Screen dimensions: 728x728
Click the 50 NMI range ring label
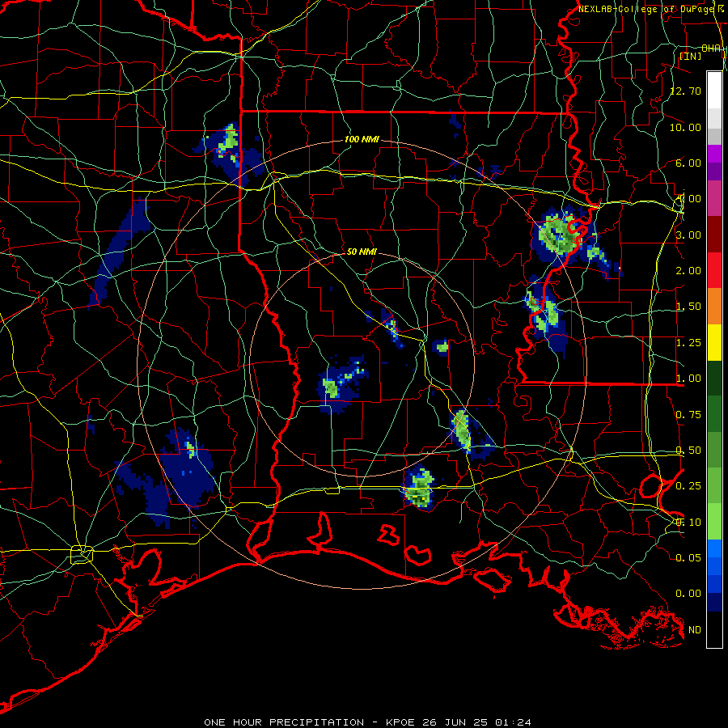click(x=362, y=252)
